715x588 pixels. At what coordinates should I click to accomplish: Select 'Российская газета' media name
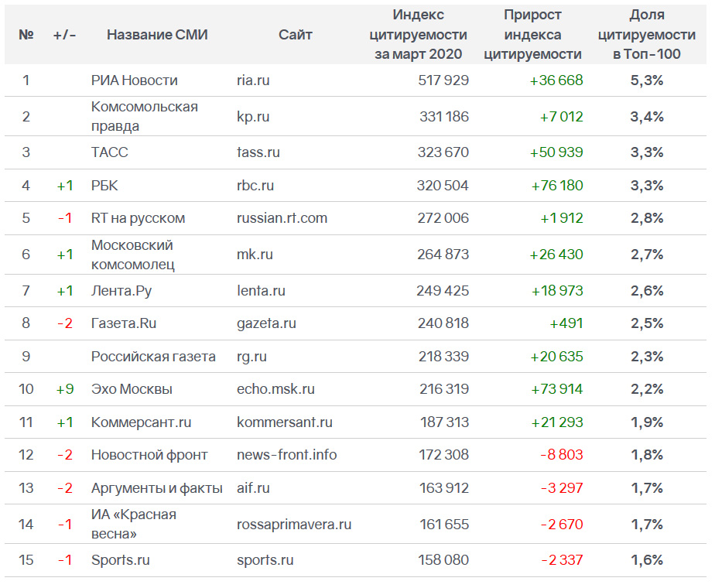(153, 357)
